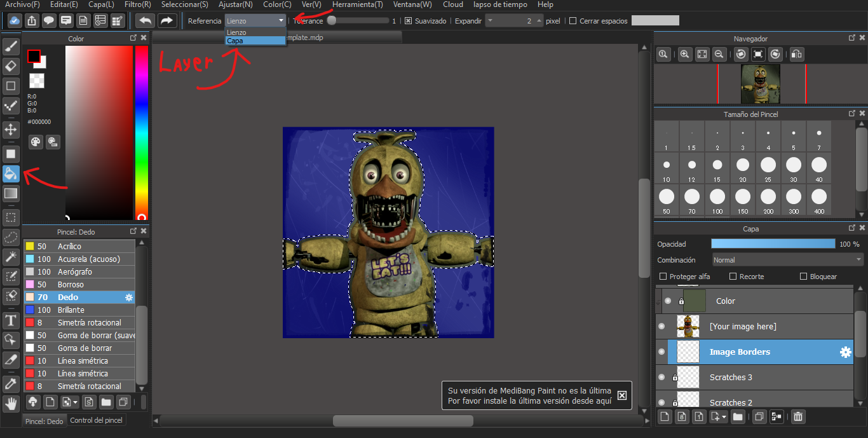Image resolution: width=868 pixels, height=438 pixels.
Task: Select the Dot pen tool
Action: 11,105
